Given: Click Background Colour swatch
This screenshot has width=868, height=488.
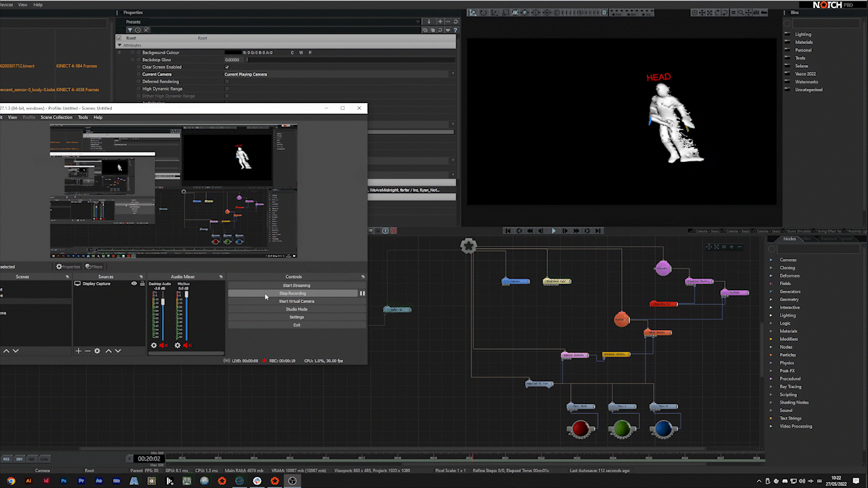Looking at the screenshot, I should [233, 52].
